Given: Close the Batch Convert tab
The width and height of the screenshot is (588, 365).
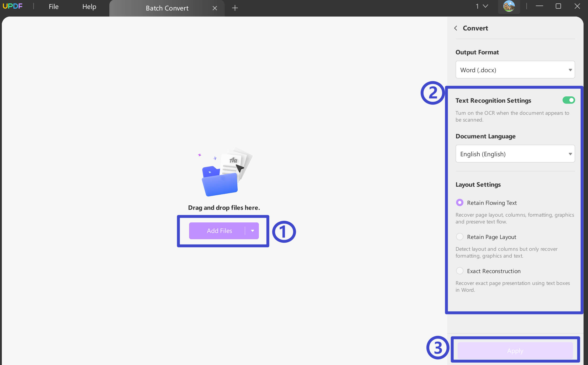Looking at the screenshot, I should (215, 8).
